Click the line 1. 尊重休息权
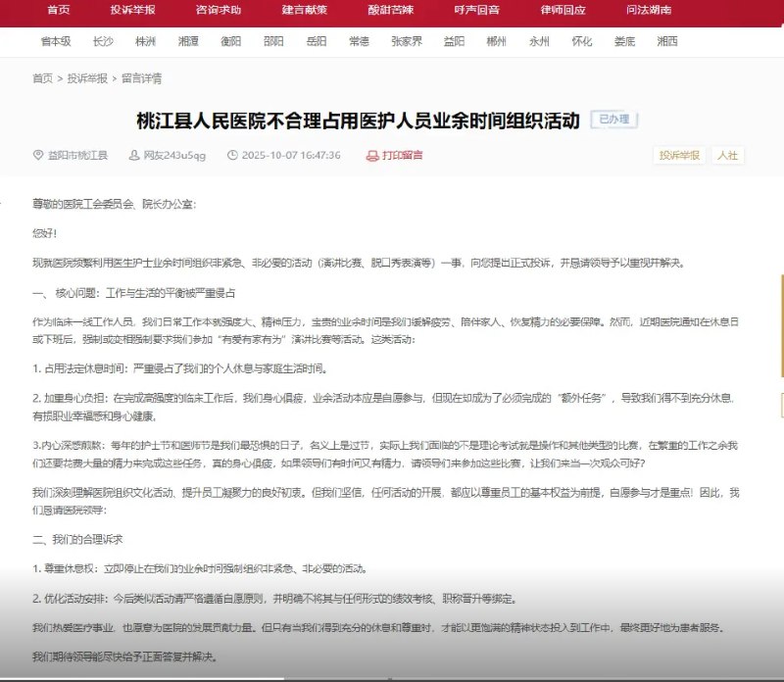 coord(201,568)
